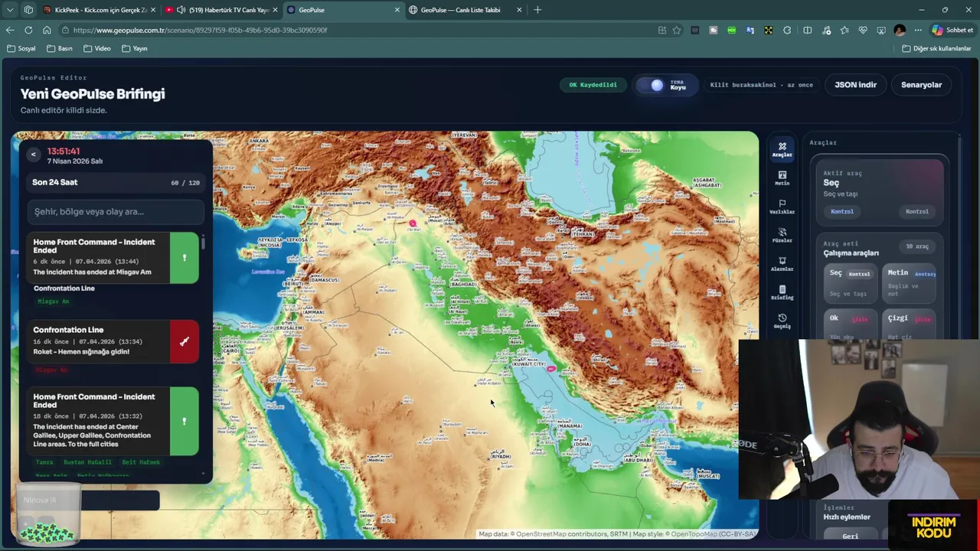Screen dimensions: 980x551
Task: Close the active GeoPulse tab
Action: coord(397,10)
